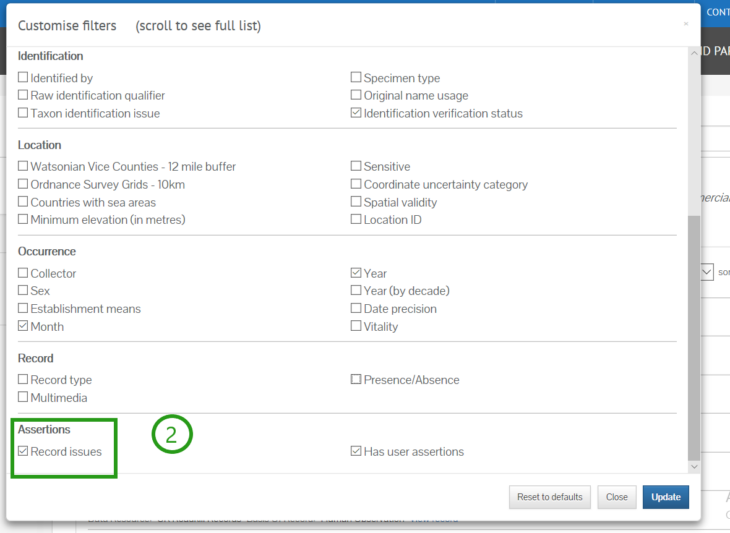This screenshot has width=730, height=533.
Task: Enable Spatial validity filter
Action: click(x=356, y=202)
